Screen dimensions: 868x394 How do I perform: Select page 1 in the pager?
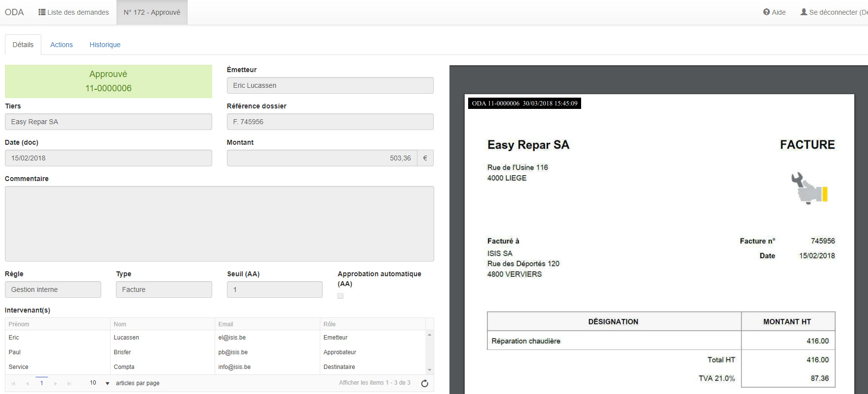[42, 383]
